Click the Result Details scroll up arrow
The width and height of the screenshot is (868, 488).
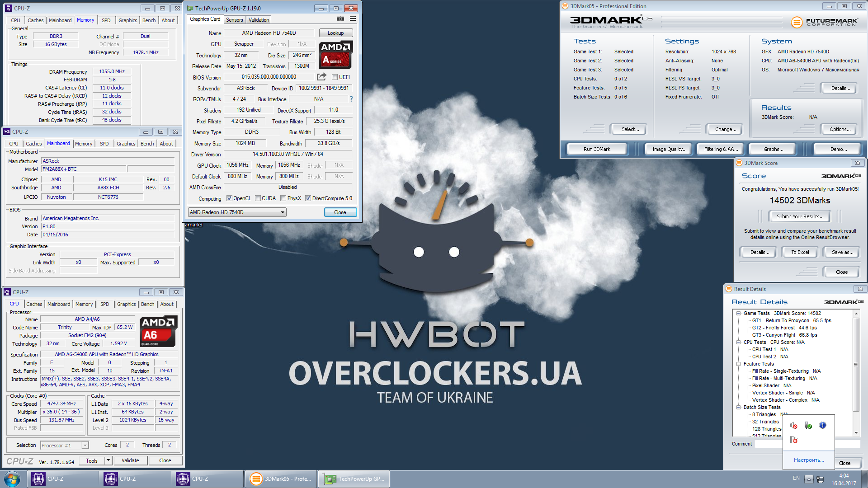(855, 314)
